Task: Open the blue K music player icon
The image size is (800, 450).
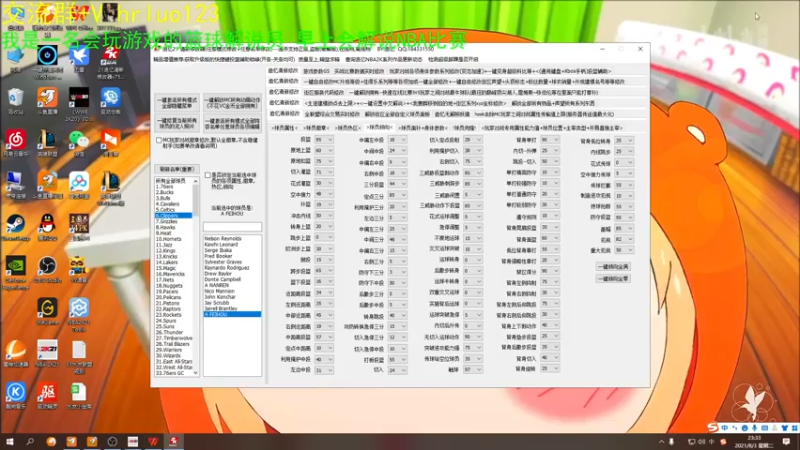Action: click(x=15, y=392)
